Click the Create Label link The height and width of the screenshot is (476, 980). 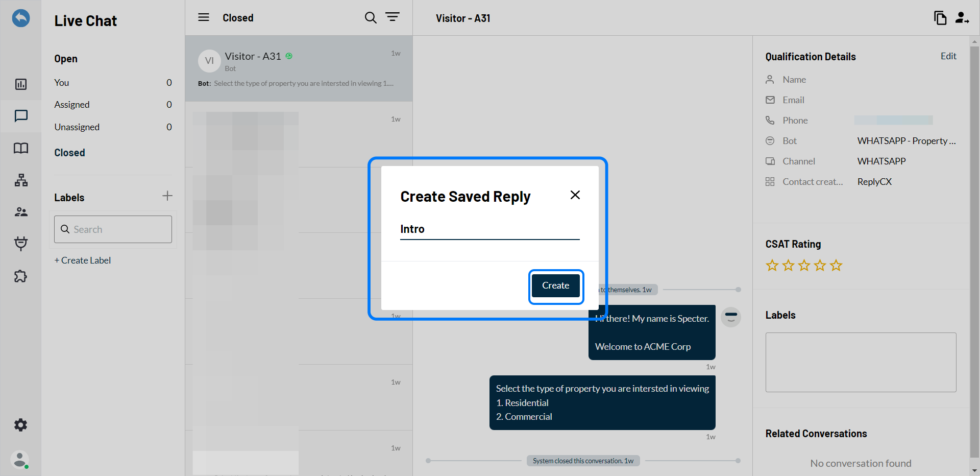83,260
